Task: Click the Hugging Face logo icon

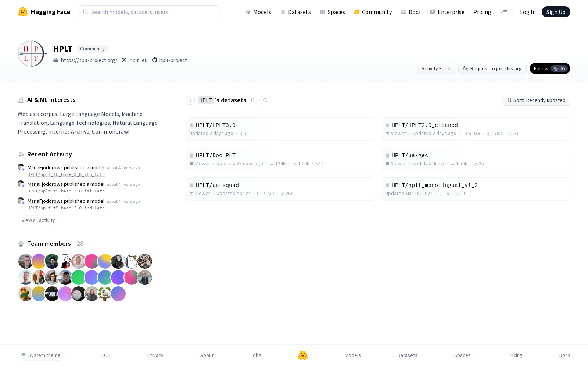Action: [23, 12]
